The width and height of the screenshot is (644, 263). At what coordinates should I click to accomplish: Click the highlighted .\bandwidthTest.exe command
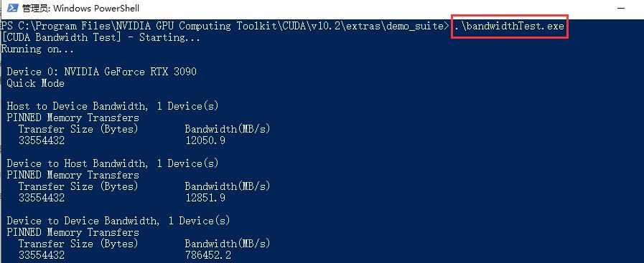pos(509,27)
